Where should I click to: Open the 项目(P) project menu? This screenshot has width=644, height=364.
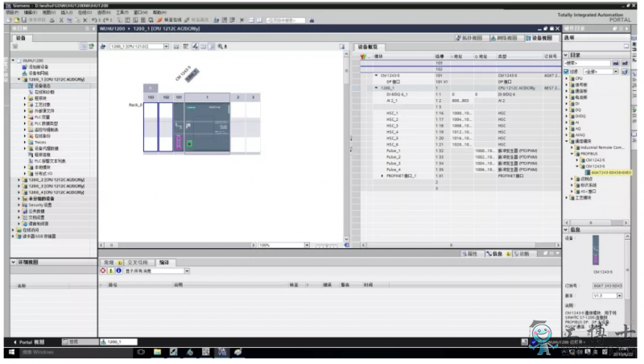tap(12, 13)
